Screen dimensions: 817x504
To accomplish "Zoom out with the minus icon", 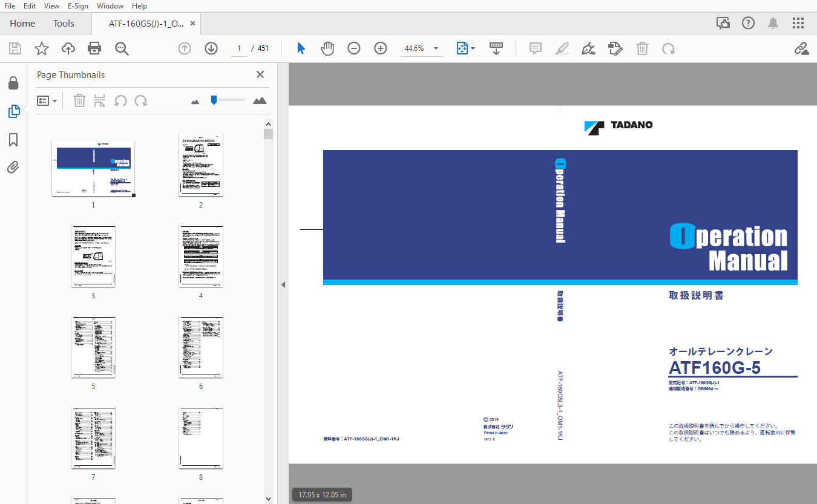I will point(354,48).
